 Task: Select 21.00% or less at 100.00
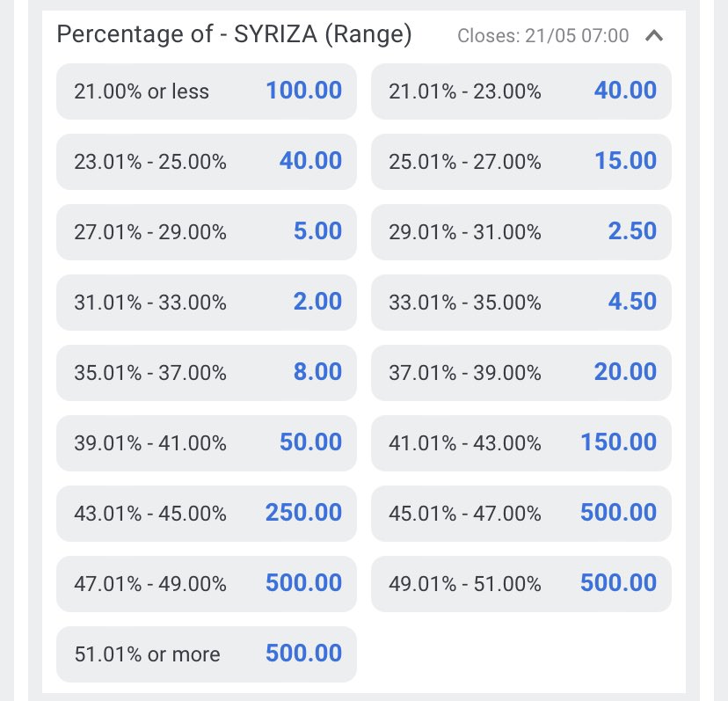pyautogui.click(x=207, y=91)
